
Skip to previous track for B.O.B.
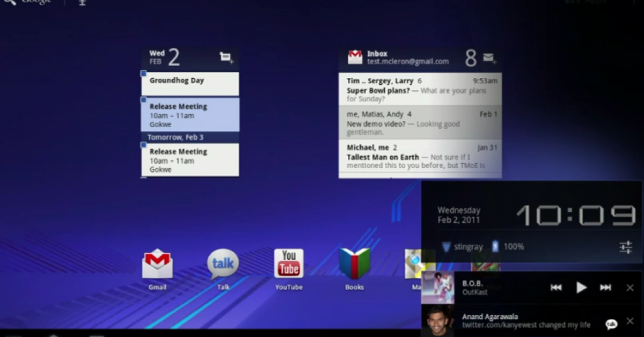pyautogui.click(x=556, y=288)
